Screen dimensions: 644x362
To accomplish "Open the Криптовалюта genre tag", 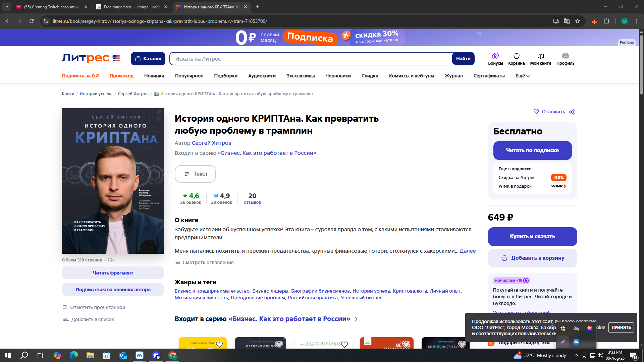I will click(410, 291).
